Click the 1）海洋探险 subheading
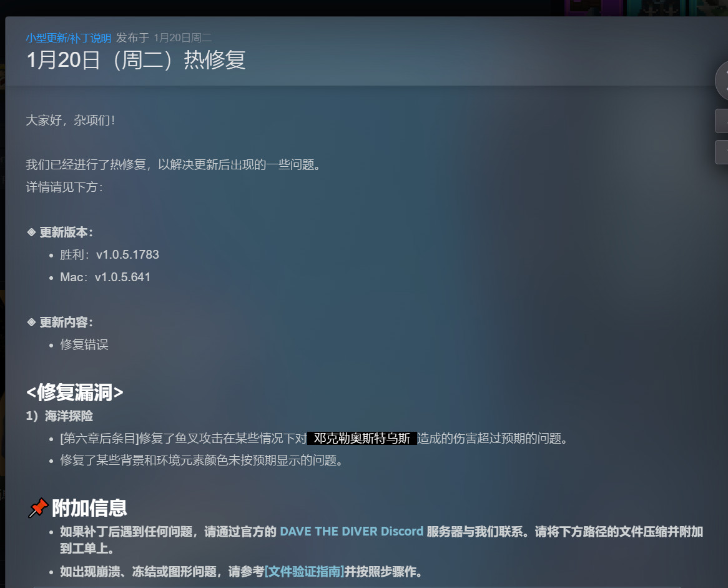Screen dimensions: 728x588 (x=59, y=416)
